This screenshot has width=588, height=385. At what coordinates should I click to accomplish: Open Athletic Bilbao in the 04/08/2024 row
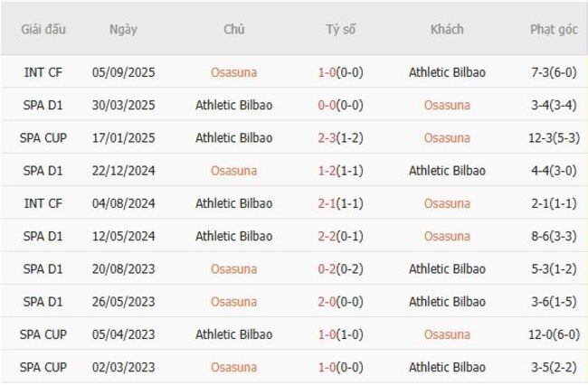[233, 203]
